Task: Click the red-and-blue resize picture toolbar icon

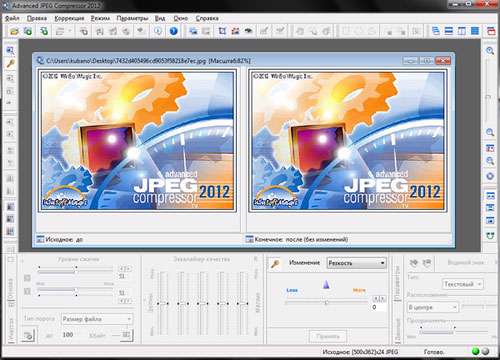Action: [x=235, y=31]
